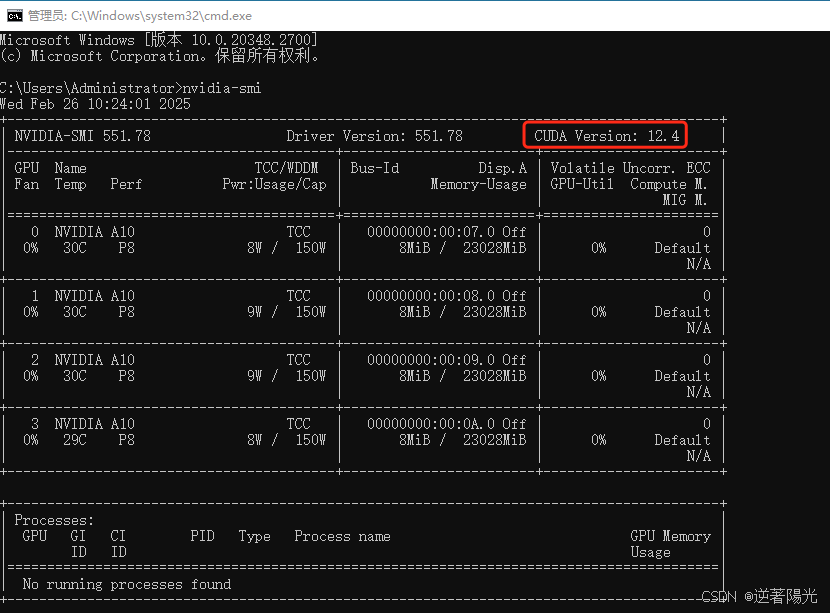
Task: Click 'NVIDIA A10' name for GPU 0
Action: coord(94,232)
